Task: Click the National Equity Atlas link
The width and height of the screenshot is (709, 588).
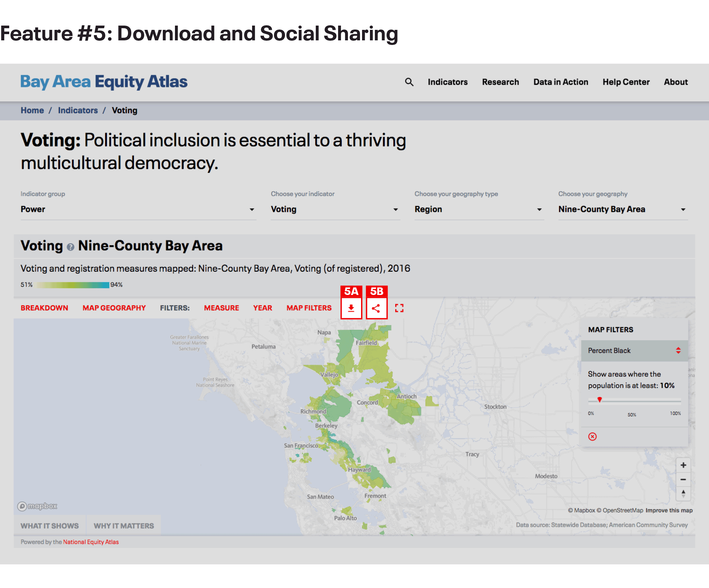Action: click(x=91, y=542)
